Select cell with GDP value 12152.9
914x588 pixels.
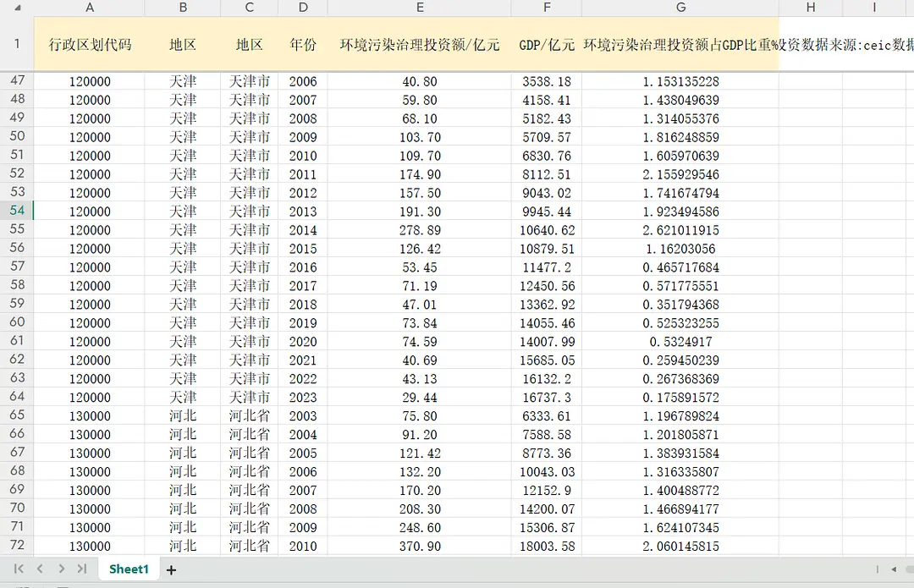547,490
